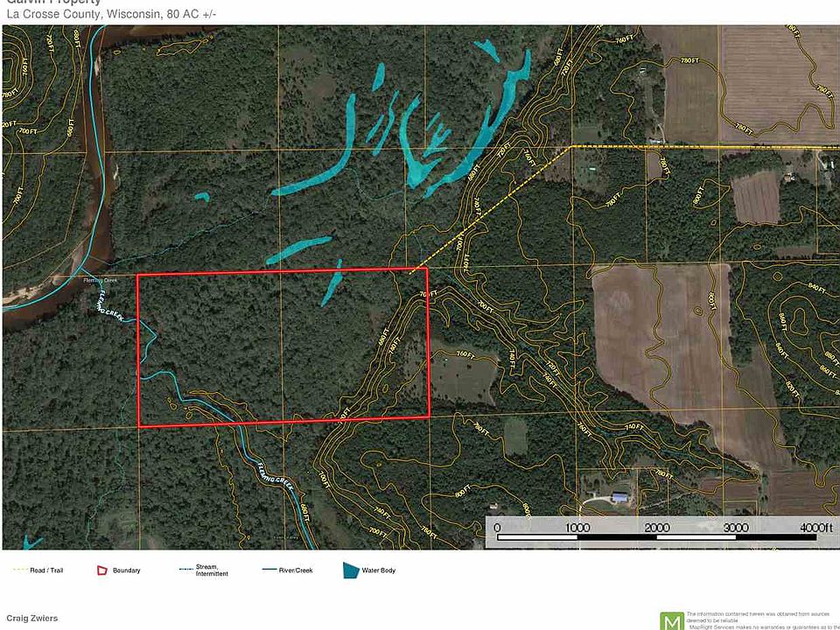Viewport: 840px width, 630px height.
Task: Click the Water Body legend icon
Action: [351, 570]
